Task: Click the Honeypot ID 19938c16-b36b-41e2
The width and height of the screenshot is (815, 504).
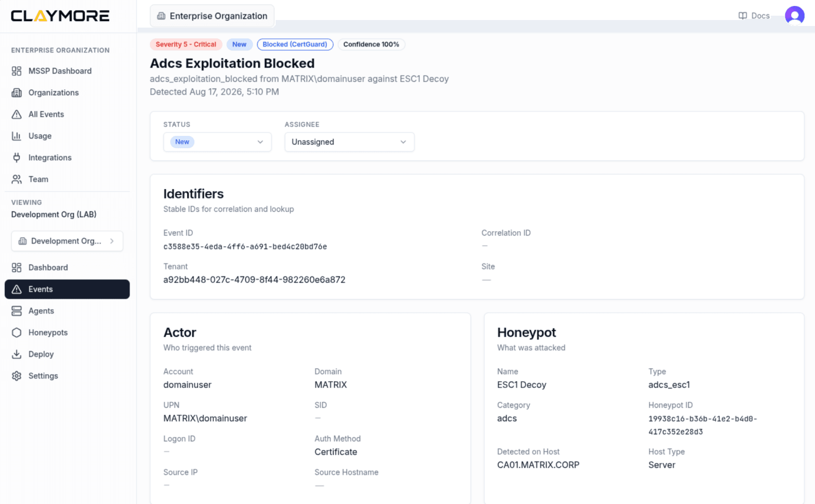Action: coord(703,426)
